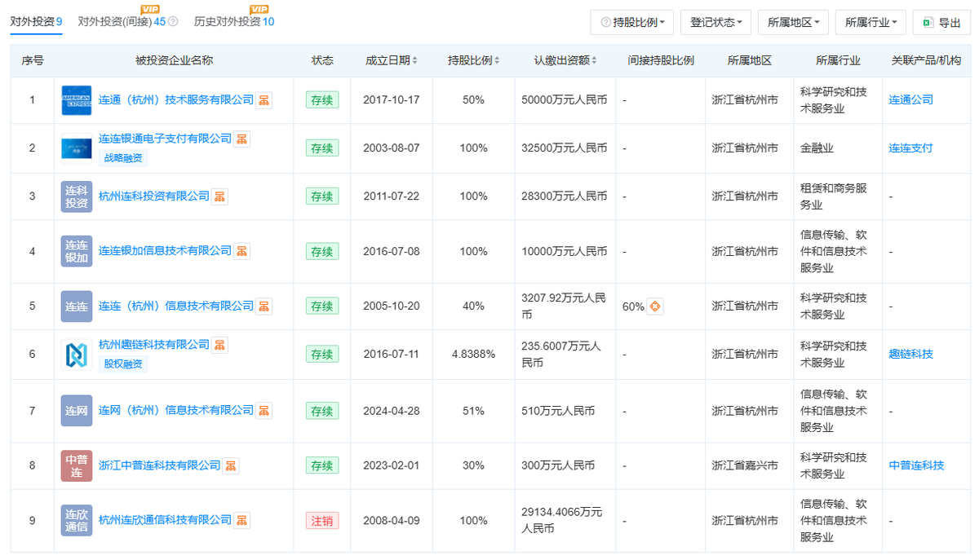The width and height of the screenshot is (979, 560).
Task: Expand the 登记状态 filter dropdown
Action: (x=715, y=23)
